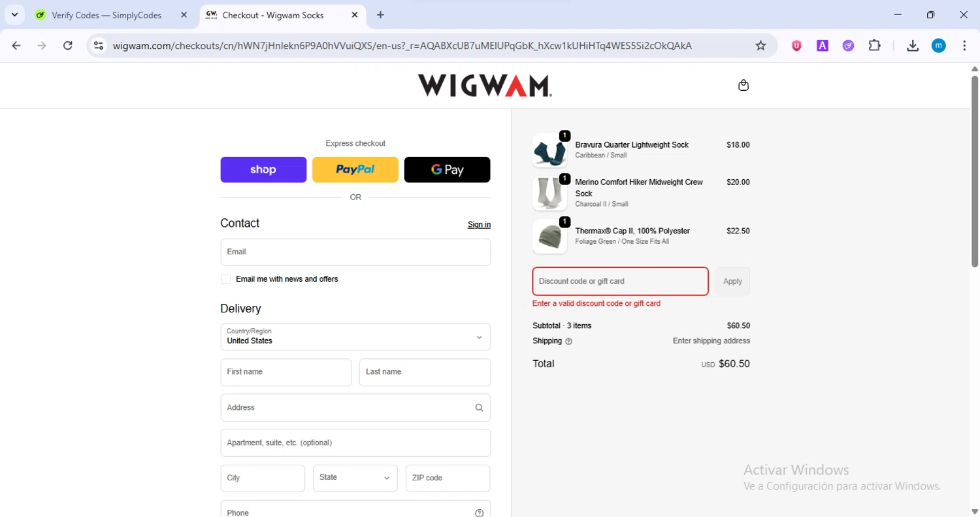Image resolution: width=980 pixels, height=517 pixels.
Task: Click Merino Comfort Hiker sock thumbnail
Action: (549, 193)
